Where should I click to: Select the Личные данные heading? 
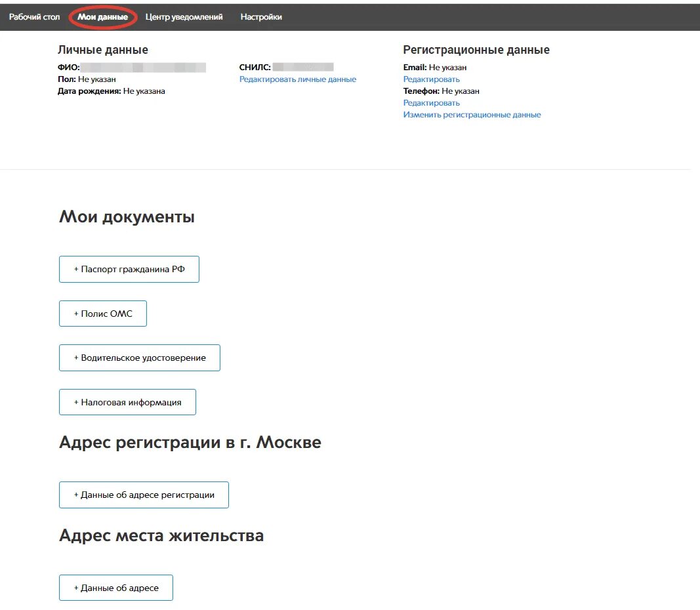(103, 50)
